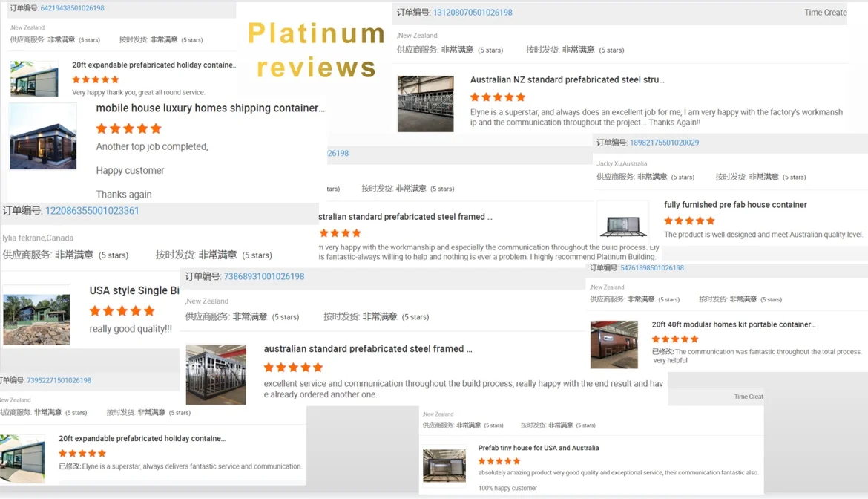Click star rating under Australian NZ steel listing
This screenshot has height=499, width=868.
(497, 97)
